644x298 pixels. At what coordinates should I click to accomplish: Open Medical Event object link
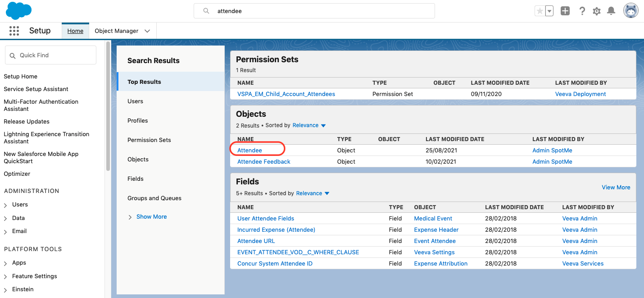coord(433,218)
